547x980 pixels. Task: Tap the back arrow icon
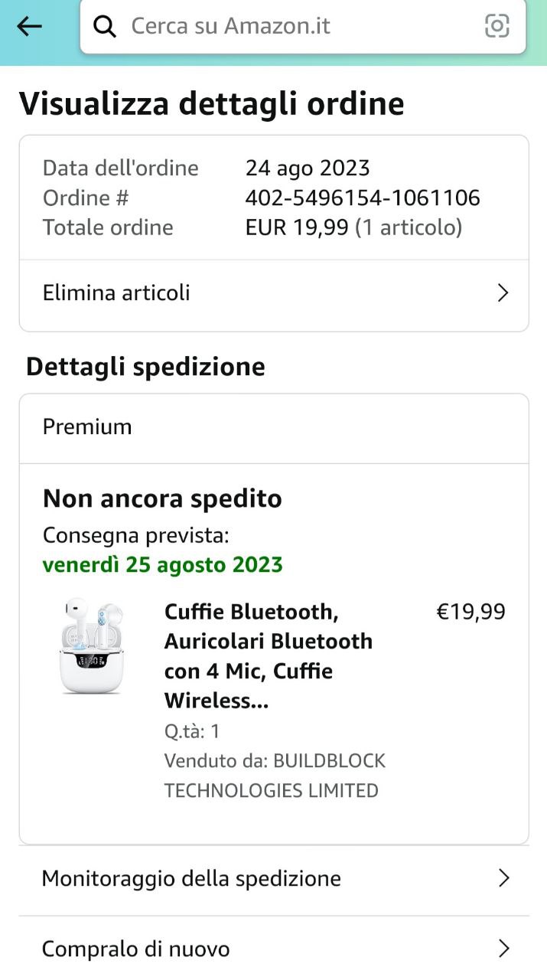29,26
